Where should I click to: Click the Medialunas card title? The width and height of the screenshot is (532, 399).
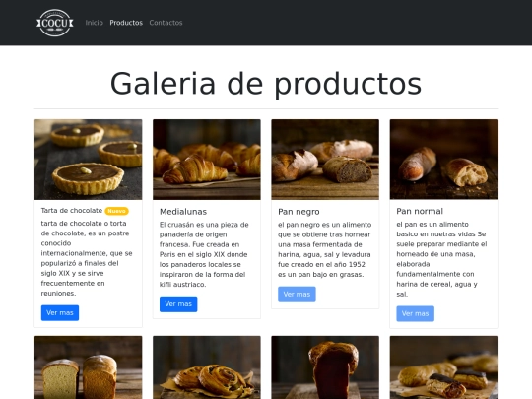pyautogui.click(x=183, y=212)
